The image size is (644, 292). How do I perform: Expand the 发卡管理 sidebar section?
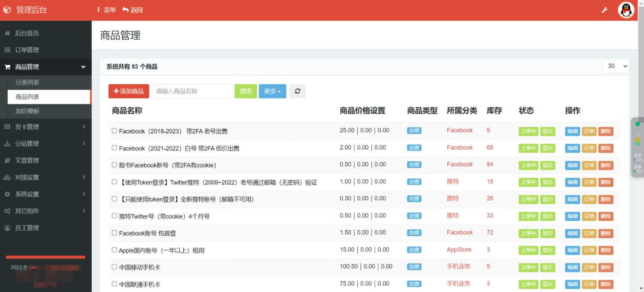45,127
